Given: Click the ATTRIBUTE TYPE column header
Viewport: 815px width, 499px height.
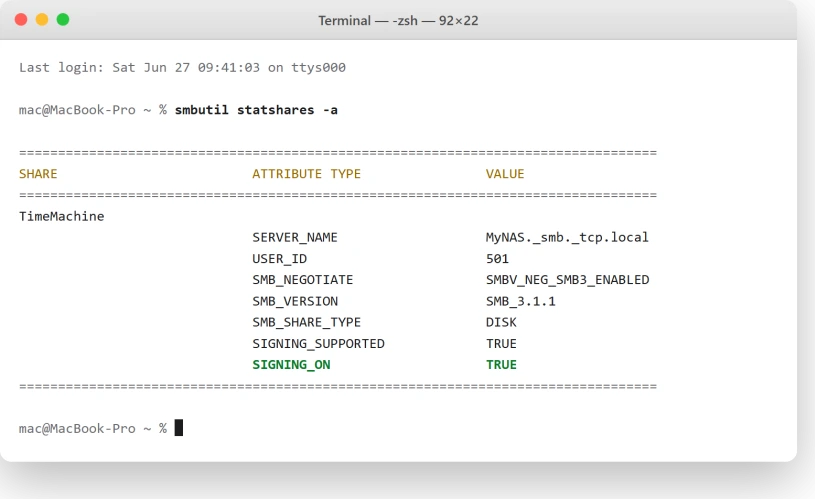Looking at the screenshot, I should point(306,174).
